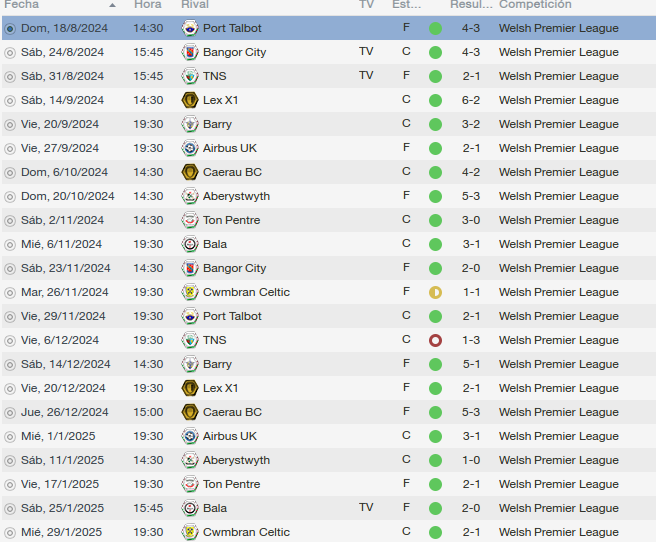Viewport: 656px width, 542px height.
Task: Open the 6-2 result against Lex X1
Action: click(471, 100)
